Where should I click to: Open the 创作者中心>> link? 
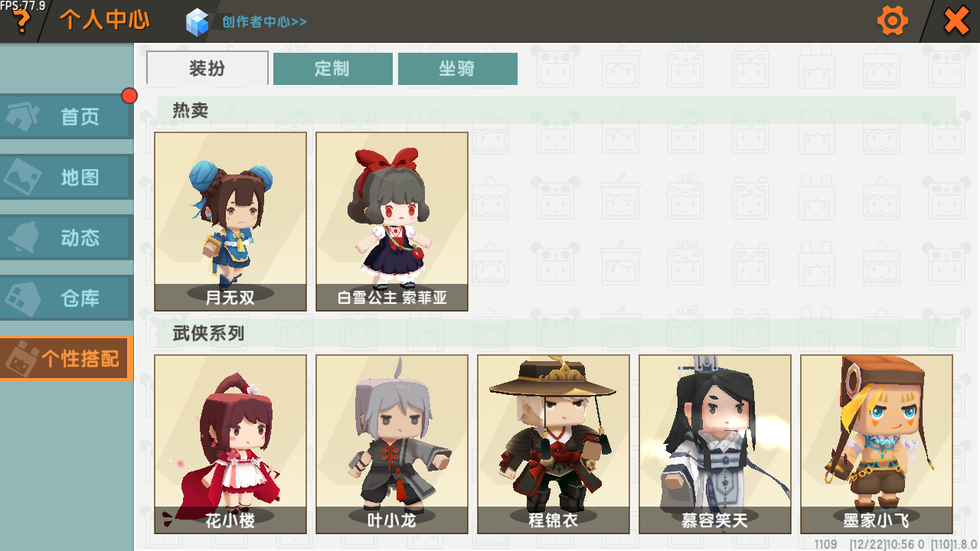[x=264, y=21]
